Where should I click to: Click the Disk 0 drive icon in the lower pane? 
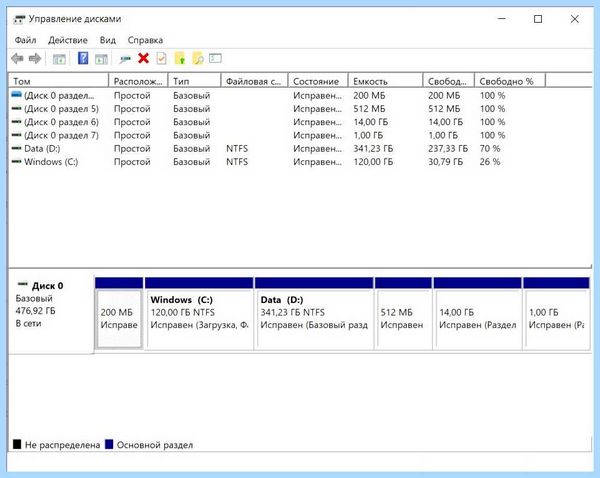[x=23, y=284]
